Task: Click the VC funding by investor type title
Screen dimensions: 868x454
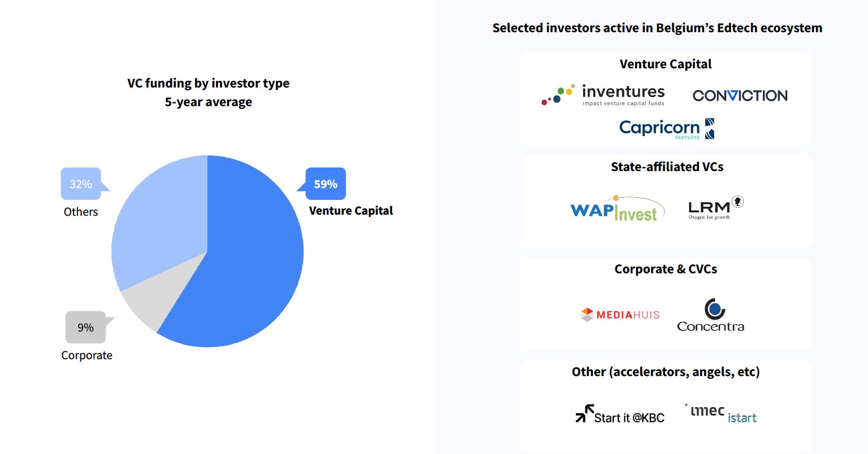Action: (208, 83)
